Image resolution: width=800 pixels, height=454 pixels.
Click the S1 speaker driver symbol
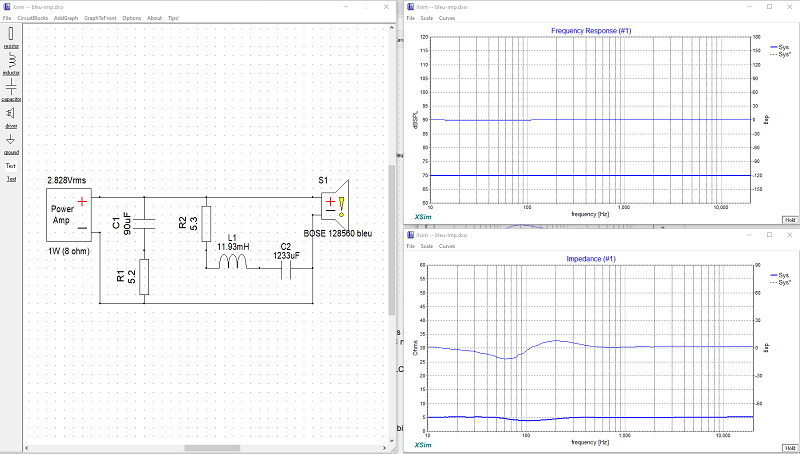[335, 206]
